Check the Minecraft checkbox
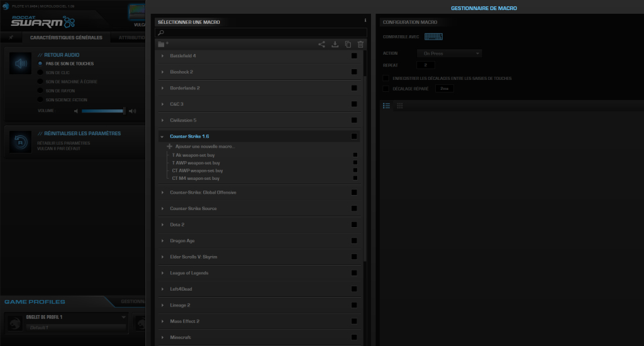The width and height of the screenshot is (644, 346). (354, 337)
